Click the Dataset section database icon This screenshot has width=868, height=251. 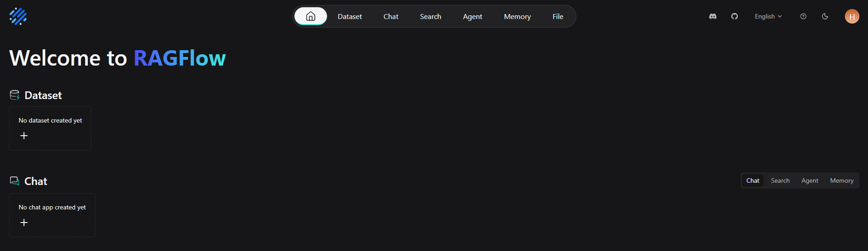[x=15, y=95]
